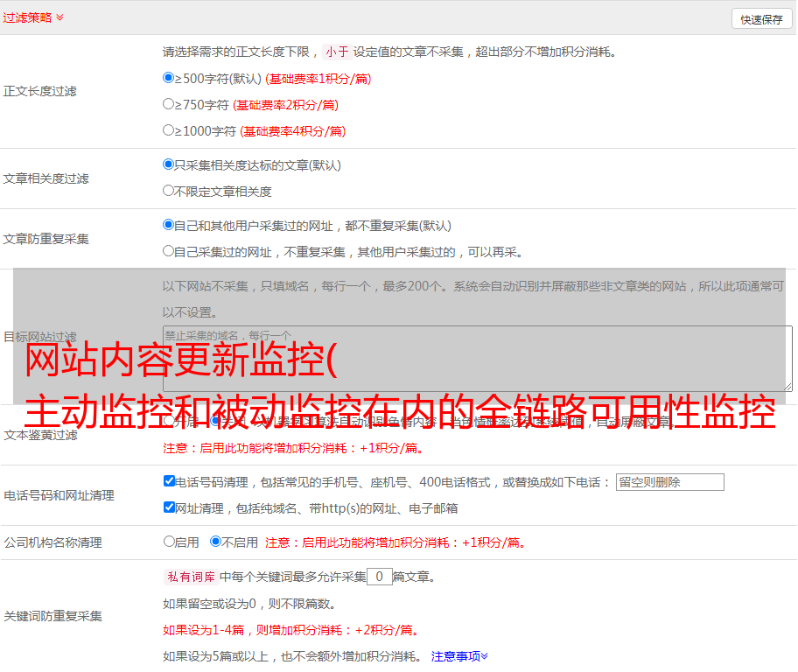
Task: Select 自己和其他用户采集过的网址 no-repeat option
Action: click(168, 225)
